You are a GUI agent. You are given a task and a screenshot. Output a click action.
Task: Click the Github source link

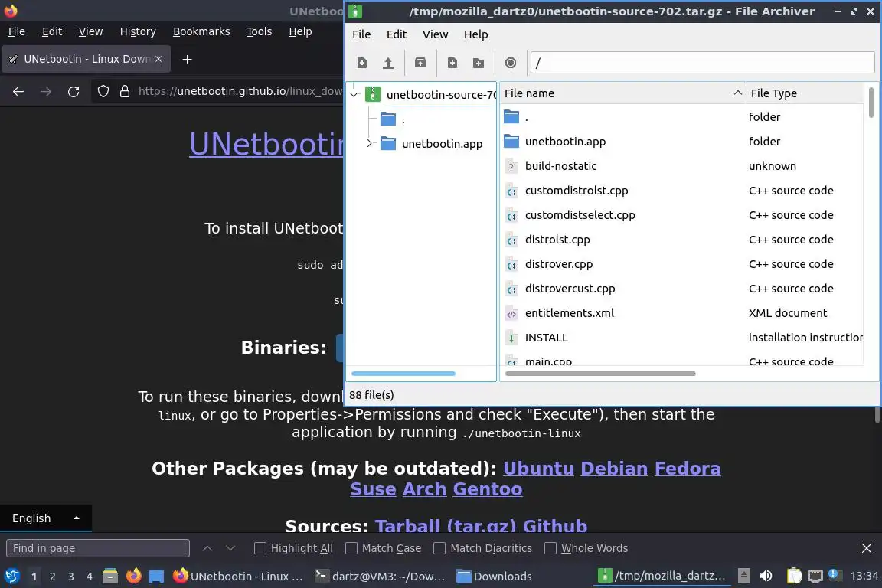(x=554, y=525)
